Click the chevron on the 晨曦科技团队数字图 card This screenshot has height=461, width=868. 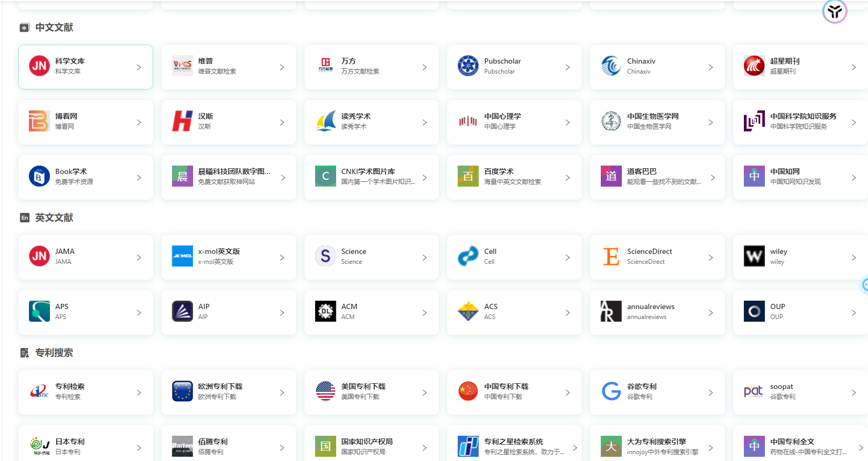[x=283, y=178]
